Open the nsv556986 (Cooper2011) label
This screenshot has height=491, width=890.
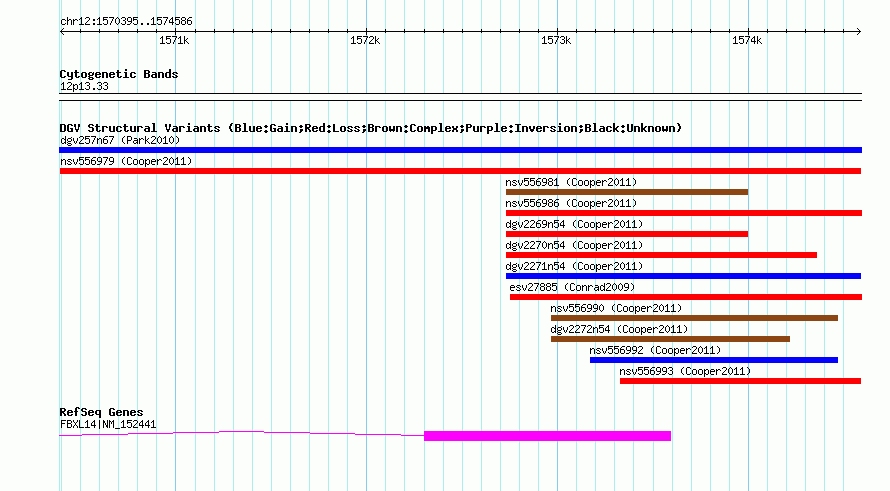click(571, 203)
